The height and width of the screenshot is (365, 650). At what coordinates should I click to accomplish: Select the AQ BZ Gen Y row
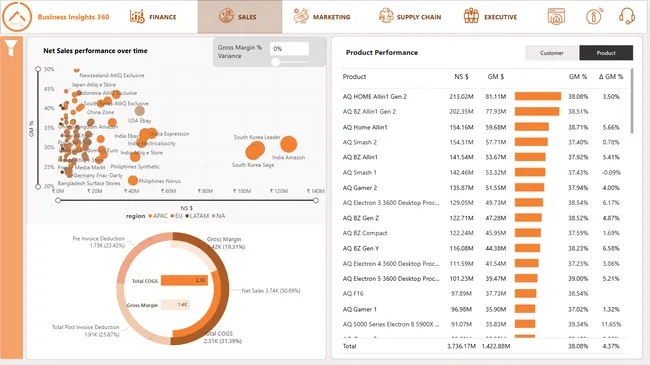pos(484,248)
